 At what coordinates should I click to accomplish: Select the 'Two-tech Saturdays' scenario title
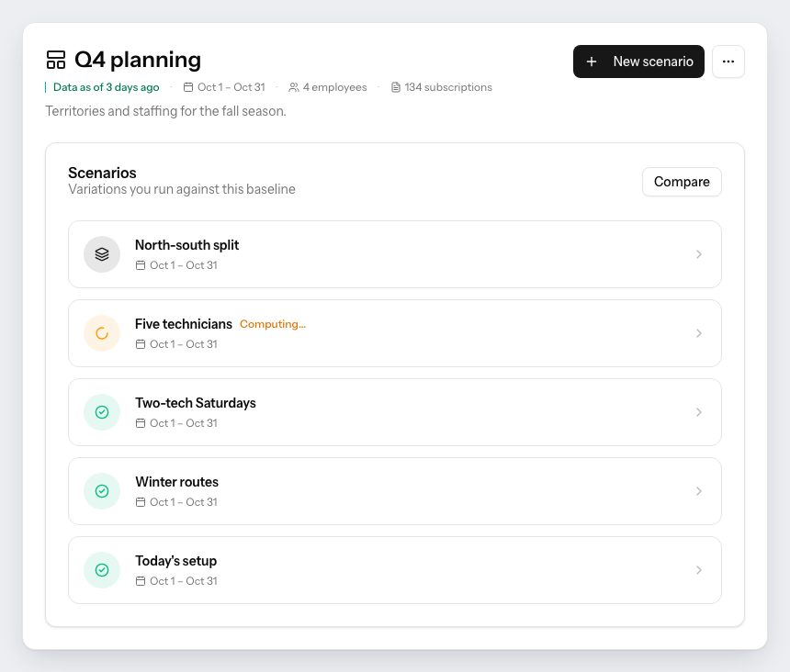pyautogui.click(x=196, y=403)
